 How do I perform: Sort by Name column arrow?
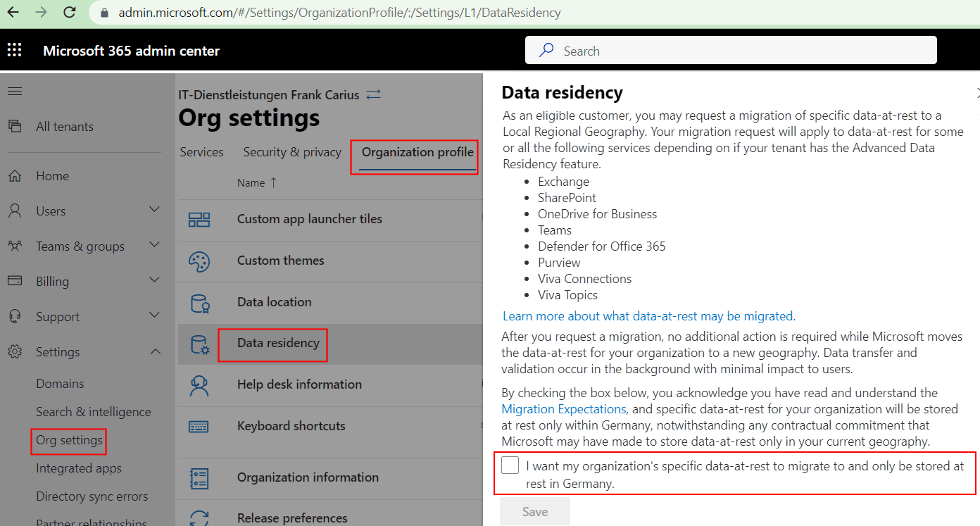[x=274, y=182]
